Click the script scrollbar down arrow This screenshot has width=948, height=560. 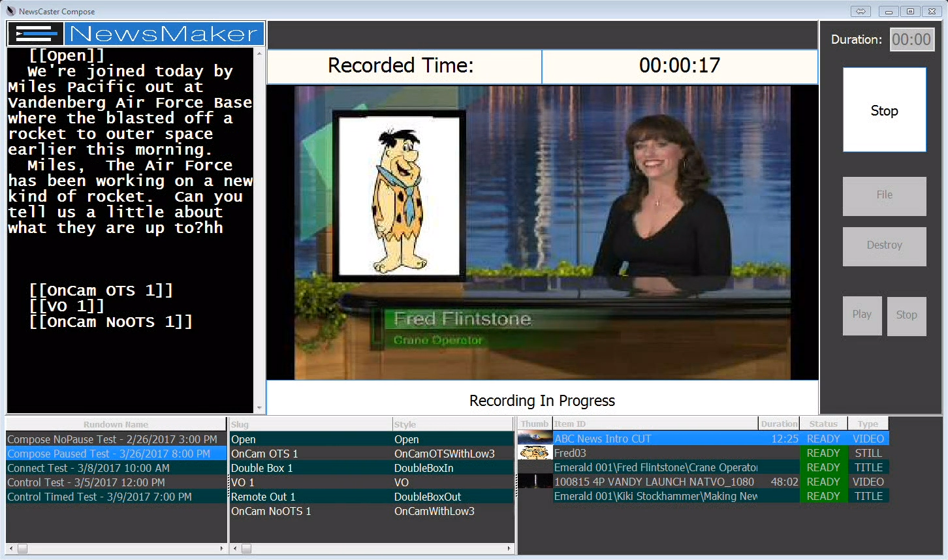[259, 408]
